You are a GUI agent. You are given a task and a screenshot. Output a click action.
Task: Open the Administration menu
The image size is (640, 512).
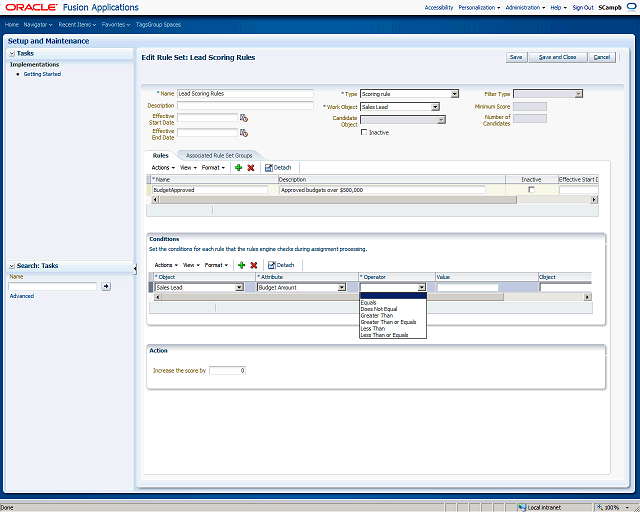point(525,7)
